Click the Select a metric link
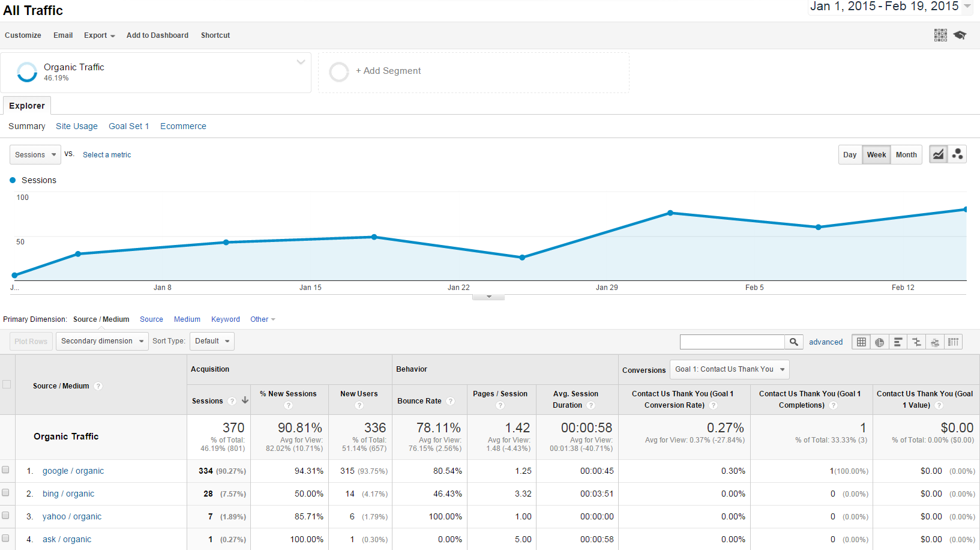The image size is (980, 550). pos(107,155)
